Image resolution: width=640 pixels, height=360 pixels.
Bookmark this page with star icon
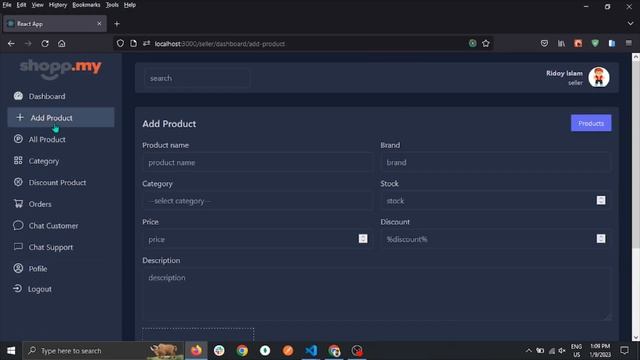coord(486,43)
